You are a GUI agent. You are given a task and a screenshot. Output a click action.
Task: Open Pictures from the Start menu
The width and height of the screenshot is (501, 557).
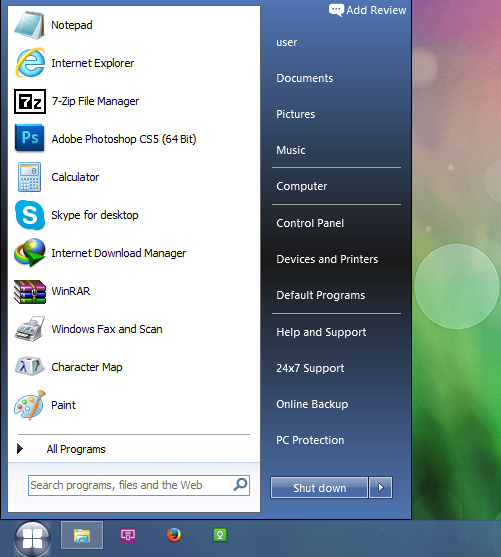(296, 114)
